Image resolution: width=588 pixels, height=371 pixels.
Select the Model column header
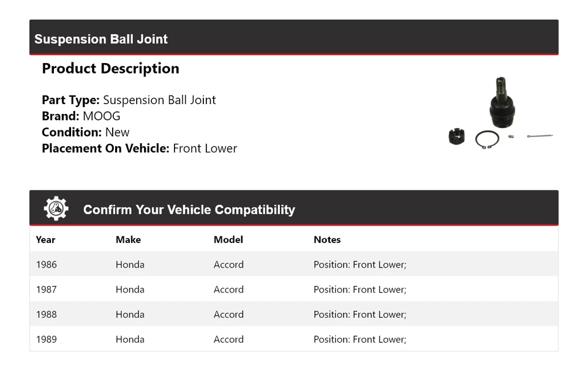click(x=228, y=240)
